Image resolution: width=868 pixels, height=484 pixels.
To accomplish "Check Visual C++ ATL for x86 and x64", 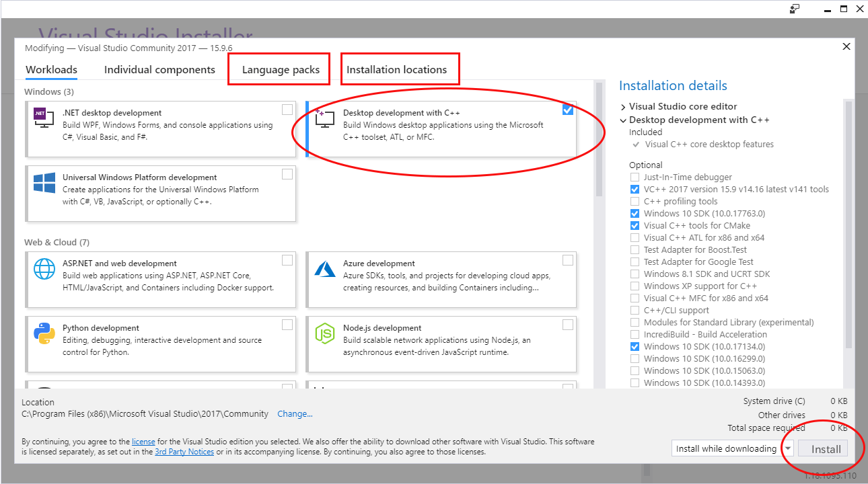I will [x=635, y=238].
